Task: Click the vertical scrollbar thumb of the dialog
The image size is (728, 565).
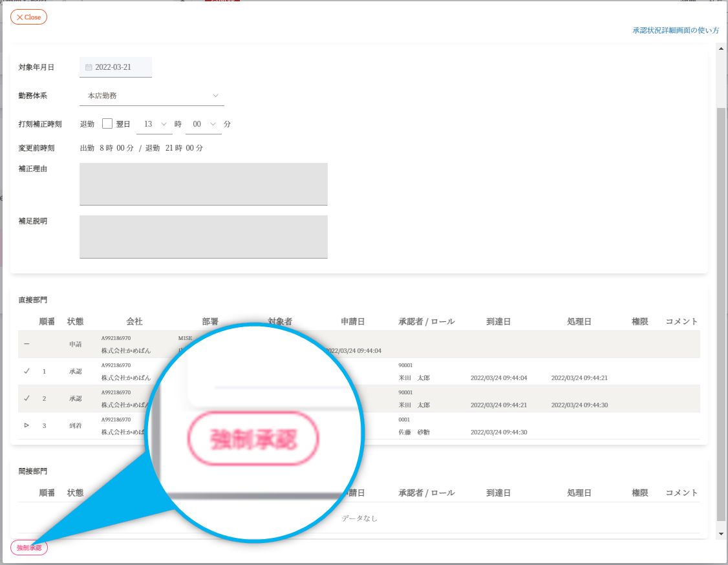Action: pyautogui.click(x=722, y=310)
